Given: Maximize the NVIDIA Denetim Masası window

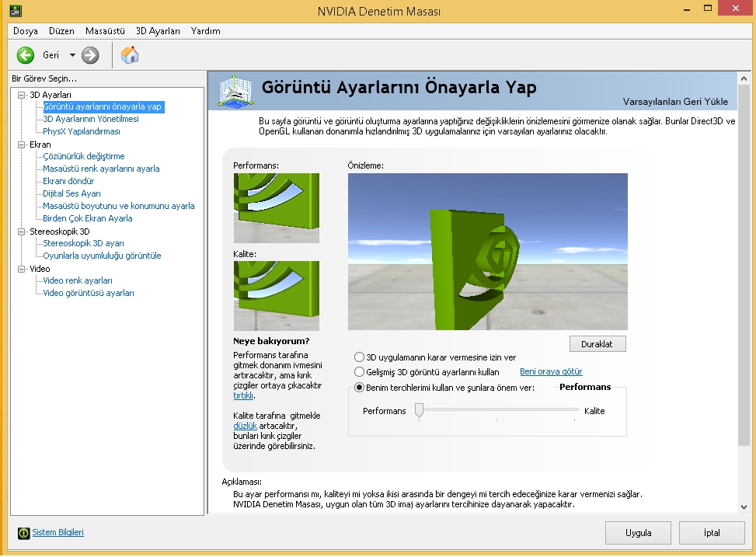Looking at the screenshot, I should pos(708,9).
